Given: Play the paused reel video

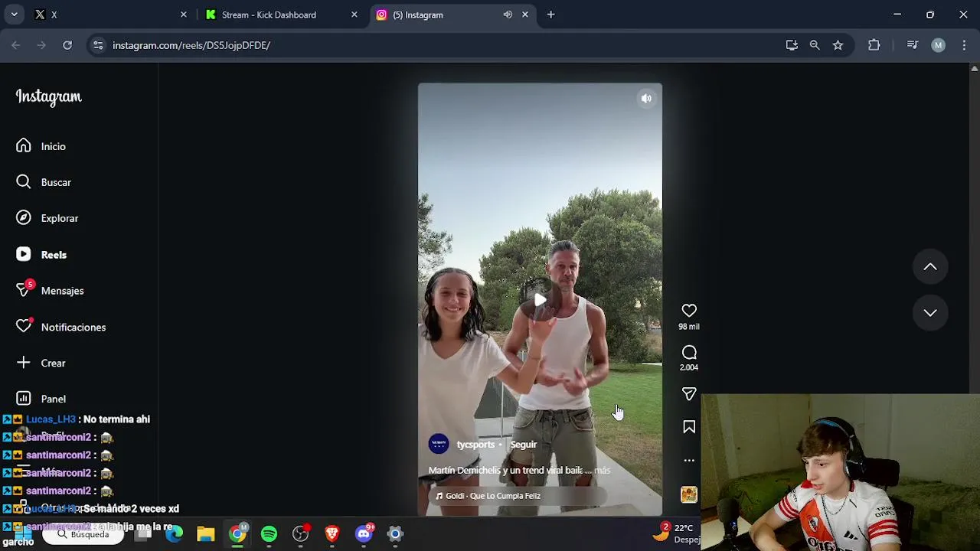Looking at the screenshot, I should tap(540, 299).
